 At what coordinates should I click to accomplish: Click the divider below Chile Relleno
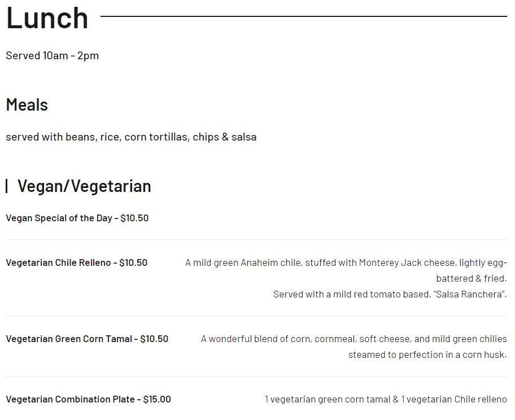pyautogui.click(x=256, y=316)
